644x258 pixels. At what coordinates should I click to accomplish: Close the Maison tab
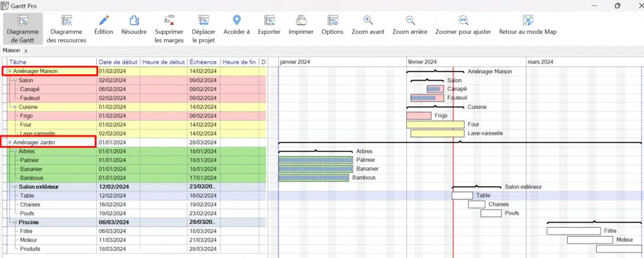[26, 50]
